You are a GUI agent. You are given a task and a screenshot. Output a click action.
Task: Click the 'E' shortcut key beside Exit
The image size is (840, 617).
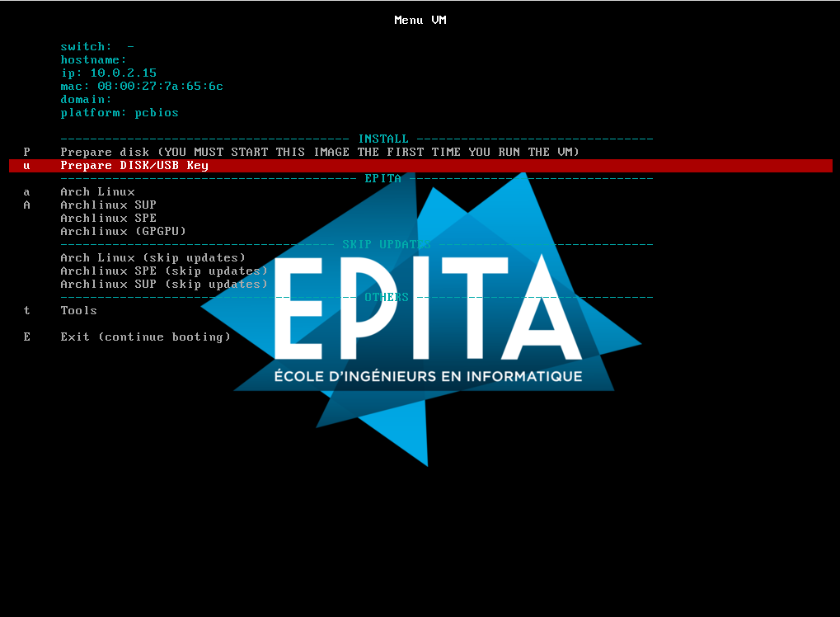26,337
